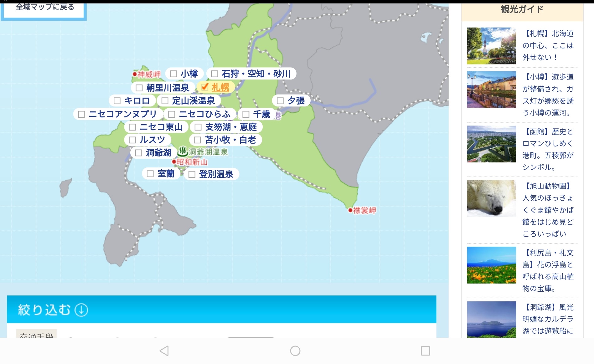Click the red dot at 神威岬

(x=134, y=74)
